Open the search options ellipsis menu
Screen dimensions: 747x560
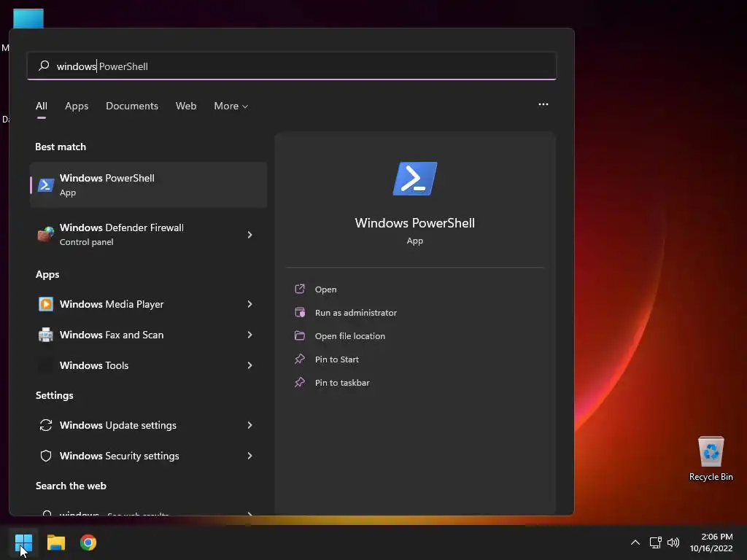click(543, 104)
